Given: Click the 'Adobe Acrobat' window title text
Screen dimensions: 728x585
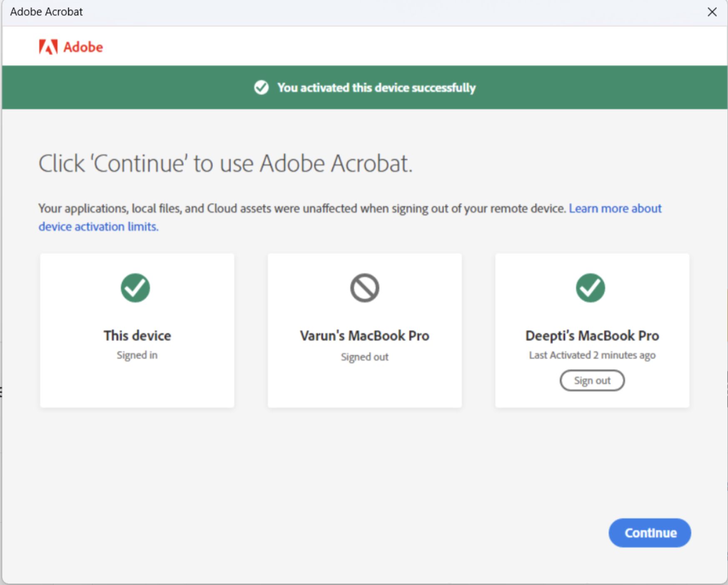Looking at the screenshot, I should pyautogui.click(x=46, y=12).
